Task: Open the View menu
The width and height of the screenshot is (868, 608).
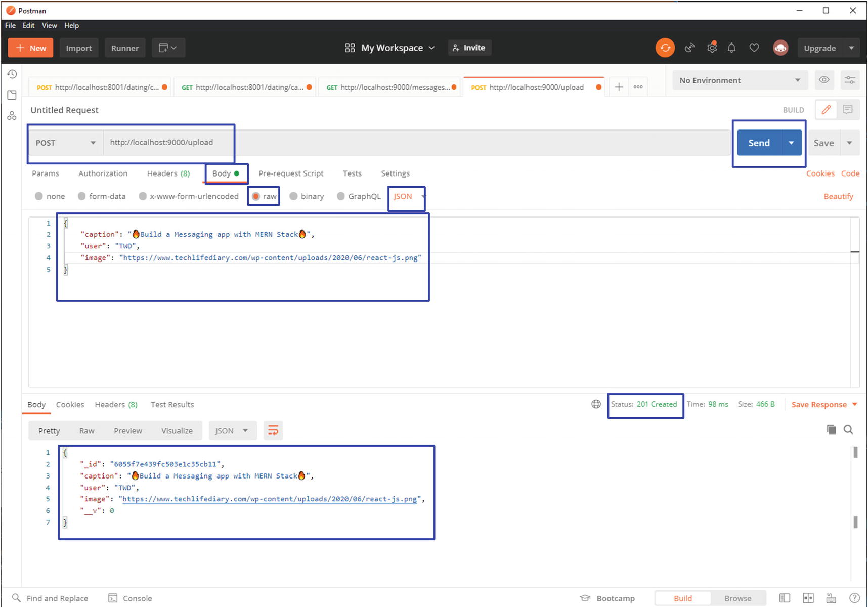Action: 49,25
